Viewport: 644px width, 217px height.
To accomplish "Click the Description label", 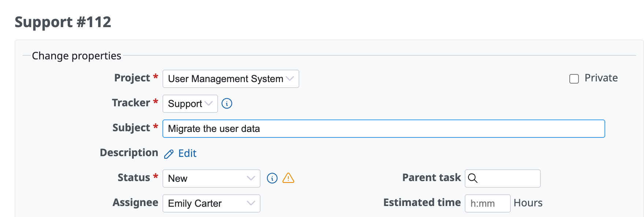I will [129, 152].
